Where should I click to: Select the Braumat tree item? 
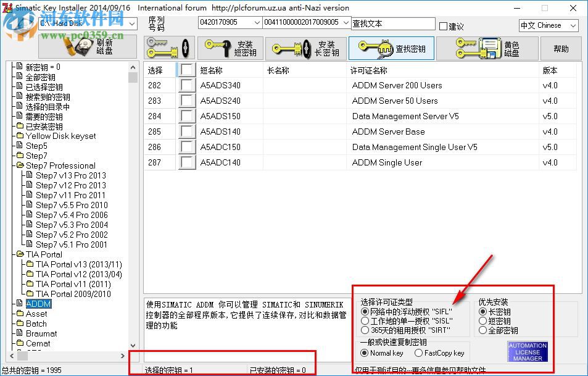[x=41, y=333]
